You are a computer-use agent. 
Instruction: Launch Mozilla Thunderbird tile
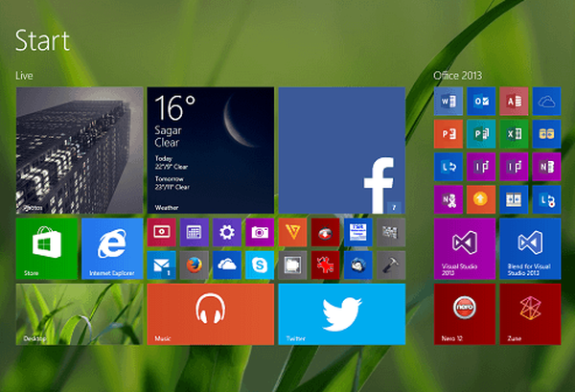pos(358,265)
